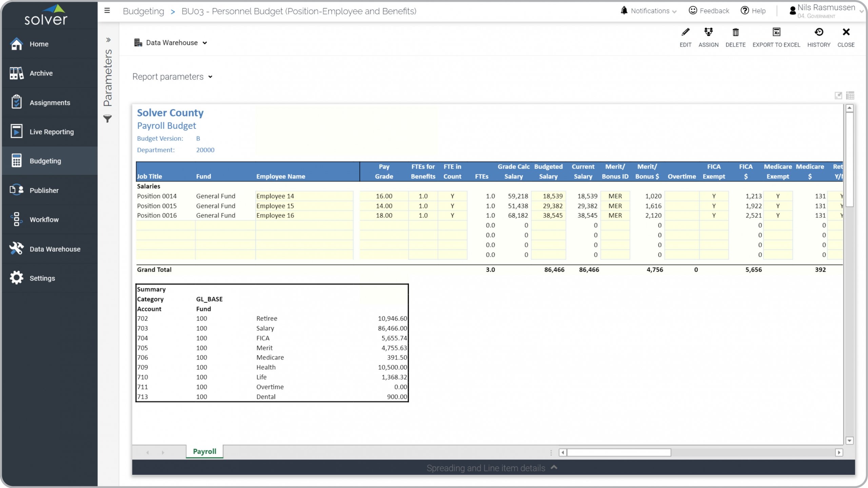Open the Notifications dropdown
The width and height of the screenshot is (868, 488).
(x=649, y=11)
